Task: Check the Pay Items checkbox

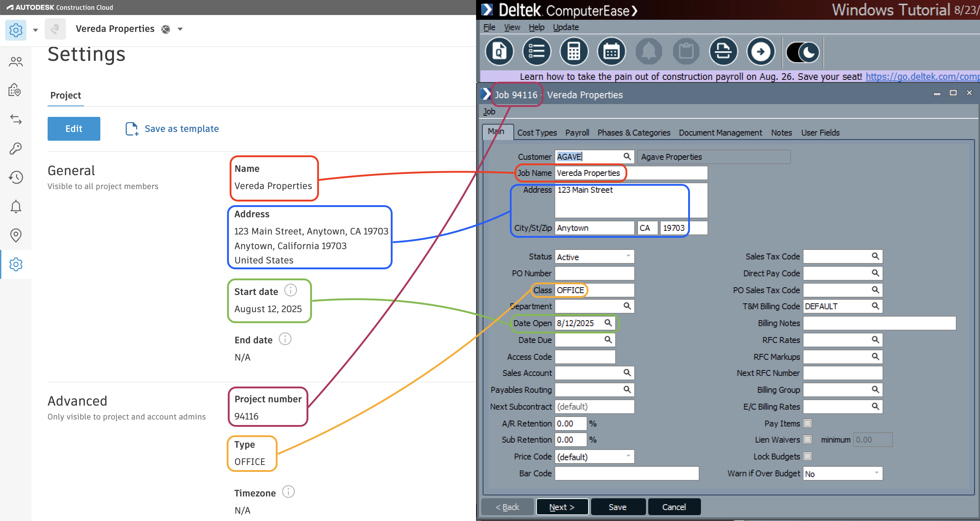Action: [807, 423]
